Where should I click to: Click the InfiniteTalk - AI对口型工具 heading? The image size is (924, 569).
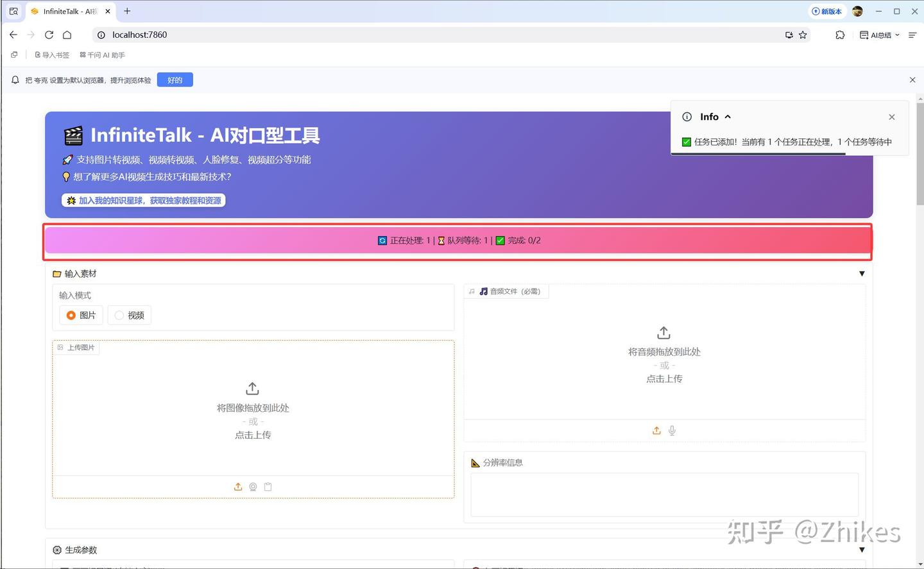click(x=192, y=135)
